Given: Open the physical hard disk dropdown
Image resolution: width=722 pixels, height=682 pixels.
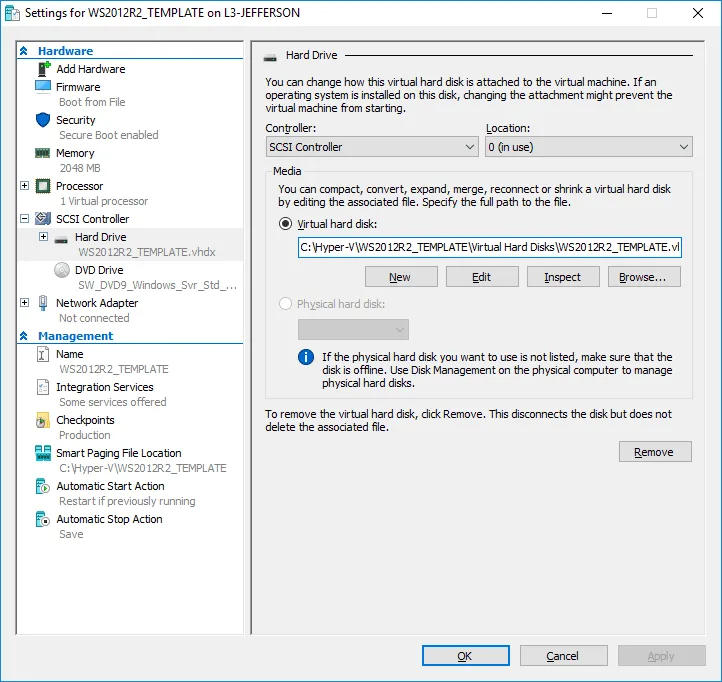Looking at the screenshot, I should 353,330.
